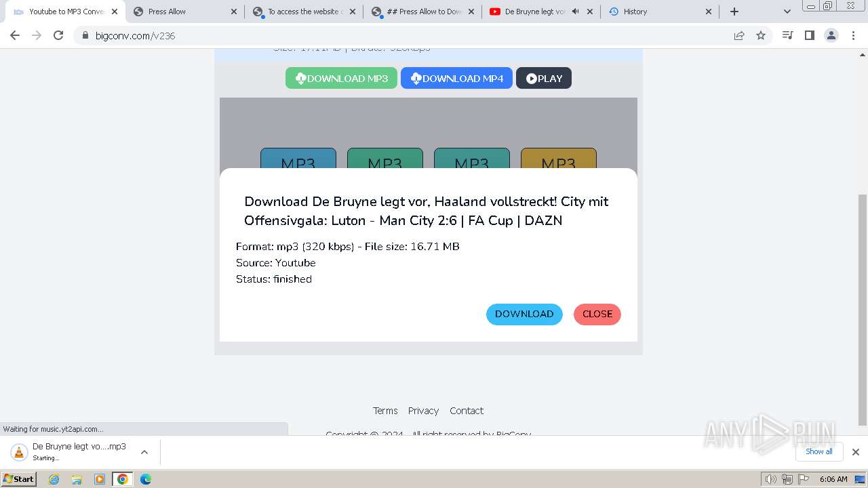This screenshot has height=488, width=868.
Task: Click 'Format: mp3 (320 kbps)' file size line
Action: 348,247
